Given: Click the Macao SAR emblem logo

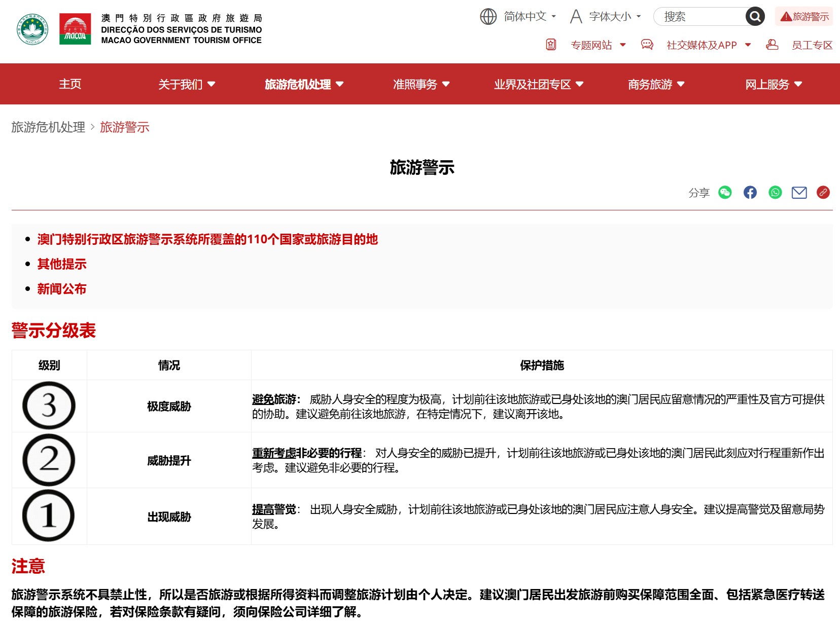Looking at the screenshot, I should point(32,29).
